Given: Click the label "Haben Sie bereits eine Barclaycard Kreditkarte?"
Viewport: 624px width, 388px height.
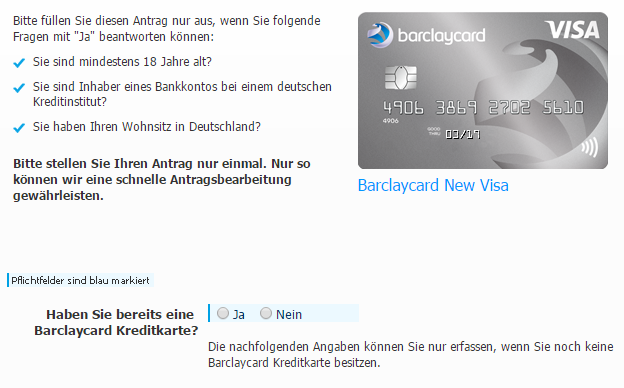Looking at the screenshot, I should 116,322.
